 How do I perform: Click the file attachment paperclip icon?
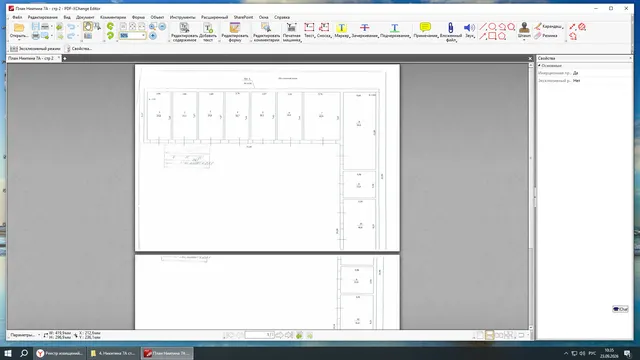click(x=451, y=32)
